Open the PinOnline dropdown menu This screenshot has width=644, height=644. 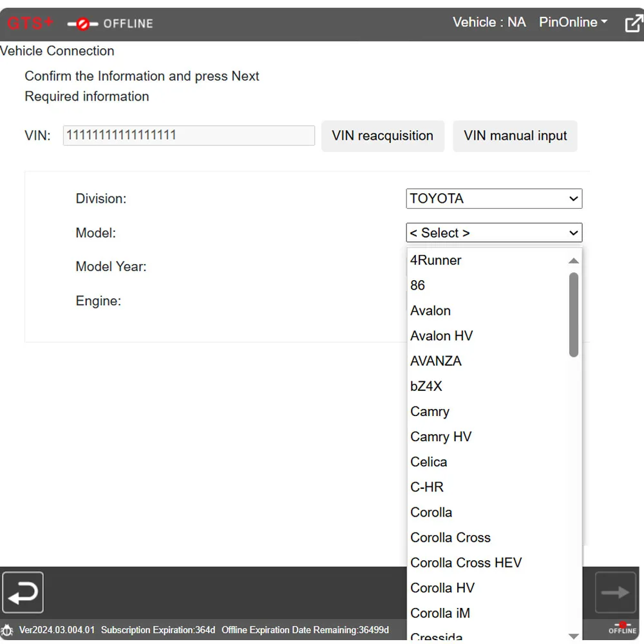pyautogui.click(x=573, y=22)
